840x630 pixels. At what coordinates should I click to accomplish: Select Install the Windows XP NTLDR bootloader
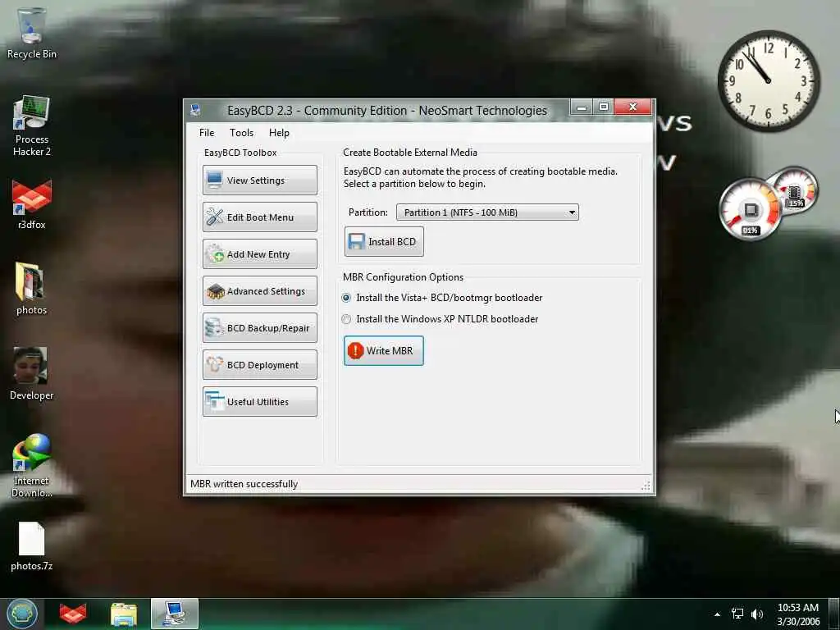click(x=441, y=319)
